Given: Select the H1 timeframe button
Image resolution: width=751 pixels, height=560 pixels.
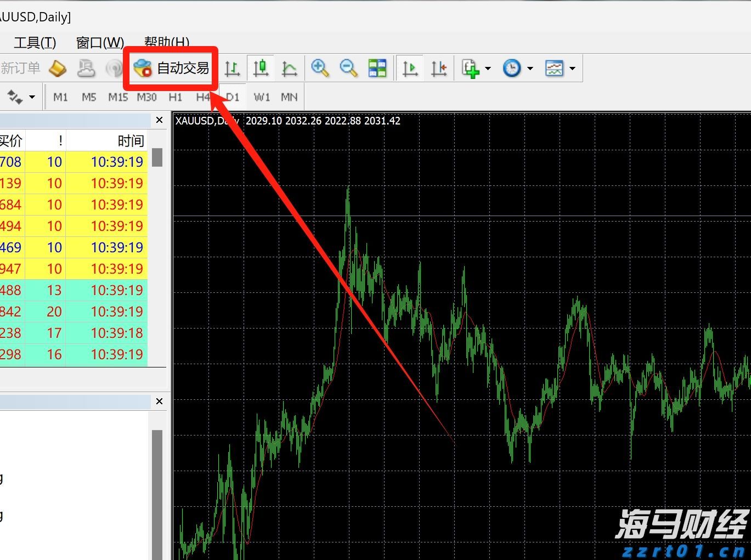Looking at the screenshot, I should tap(176, 97).
